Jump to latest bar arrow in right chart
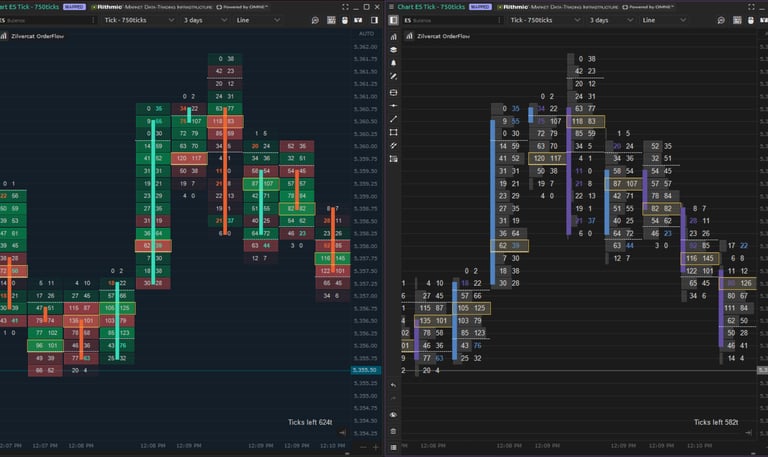Screen dimensions: 768x457 (748, 433)
